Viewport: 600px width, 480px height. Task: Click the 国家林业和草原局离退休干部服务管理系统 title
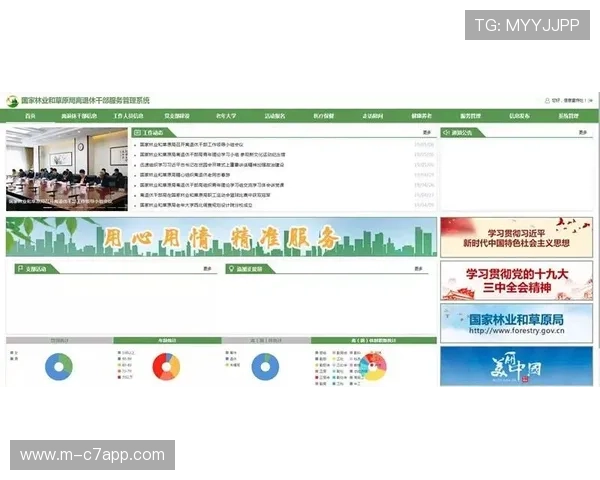(x=85, y=101)
